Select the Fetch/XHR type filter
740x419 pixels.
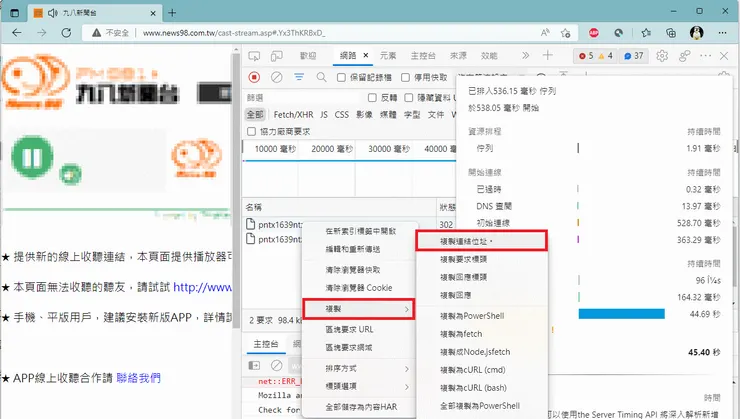[293, 115]
